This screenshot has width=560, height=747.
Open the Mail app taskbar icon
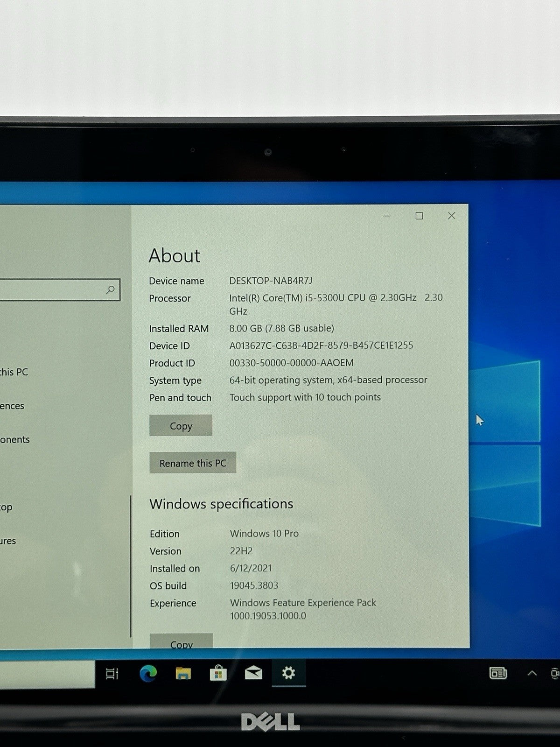(253, 673)
